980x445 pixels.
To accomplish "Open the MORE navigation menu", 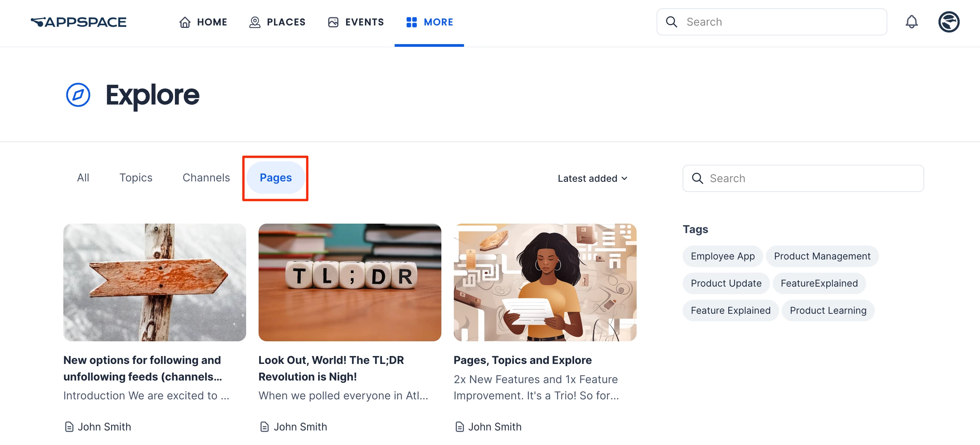I will point(430,22).
